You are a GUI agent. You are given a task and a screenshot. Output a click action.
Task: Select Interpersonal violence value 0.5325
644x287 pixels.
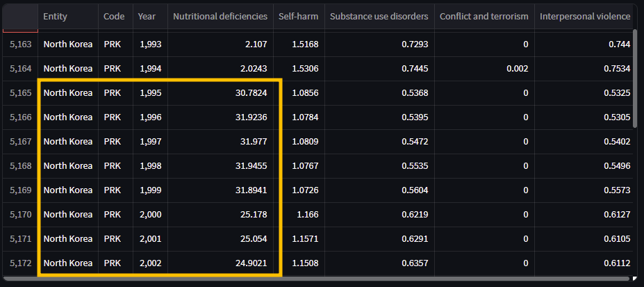(x=584, y=93)
